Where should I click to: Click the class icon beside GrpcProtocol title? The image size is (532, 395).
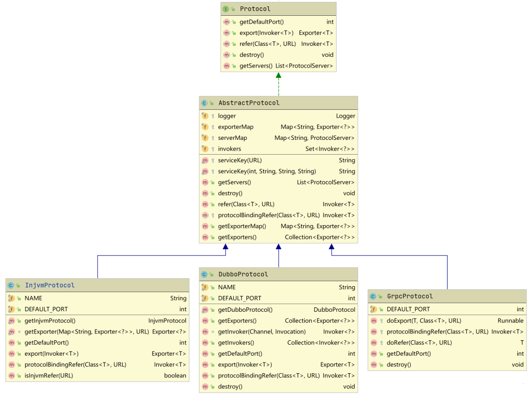373,296
